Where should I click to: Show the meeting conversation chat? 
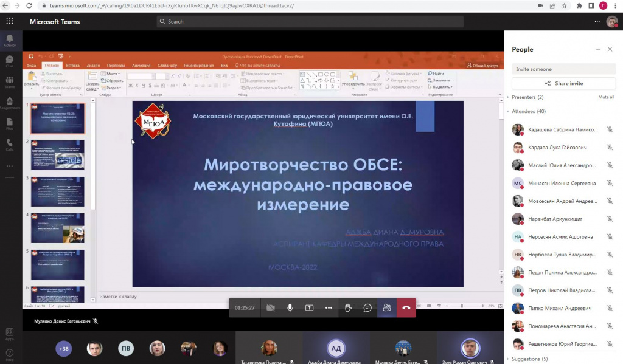(367, 307)
